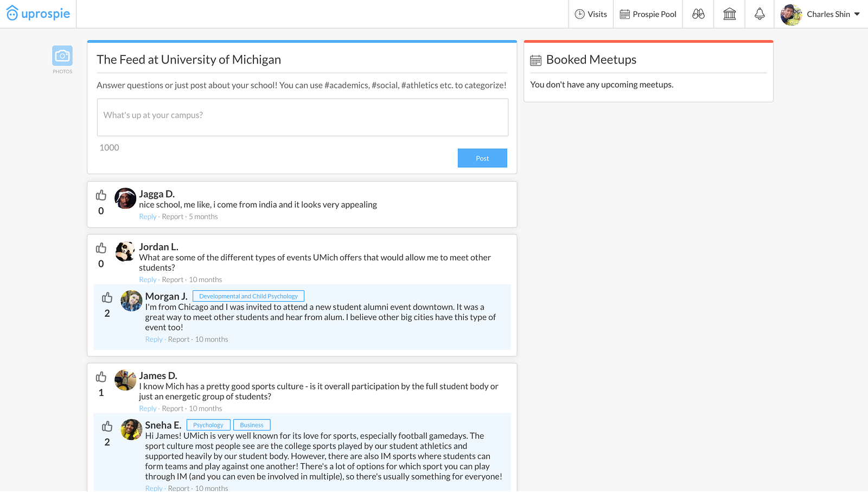The width and height of the screenshot is (868, 492).
Task: Report James D.'s question
Action: point(173,408)
